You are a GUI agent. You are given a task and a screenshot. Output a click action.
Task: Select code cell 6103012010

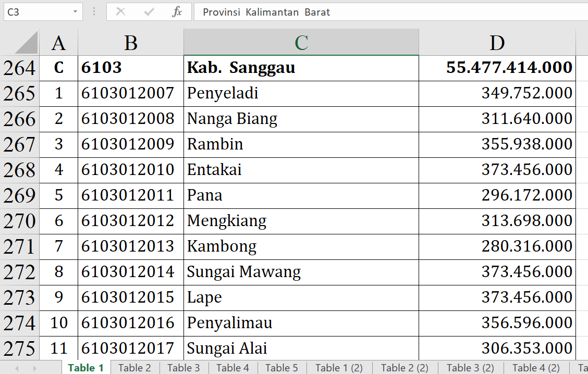click(x=131, y=170)
